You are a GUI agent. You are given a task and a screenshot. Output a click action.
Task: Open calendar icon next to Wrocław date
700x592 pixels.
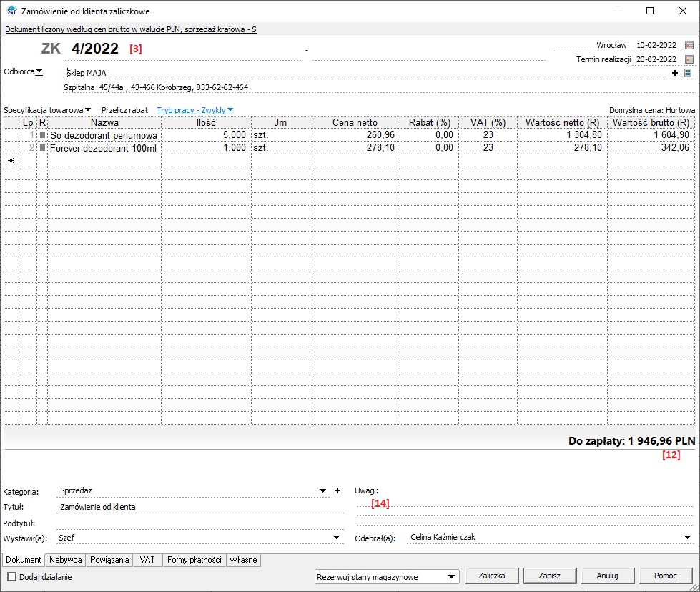coord(689,45)
